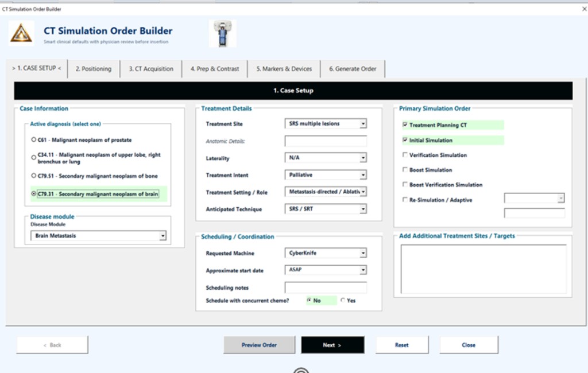Choose Yes for concurrent chemo
The width and height of the screenshot is (588, 373).
click(x=343, y=300)
